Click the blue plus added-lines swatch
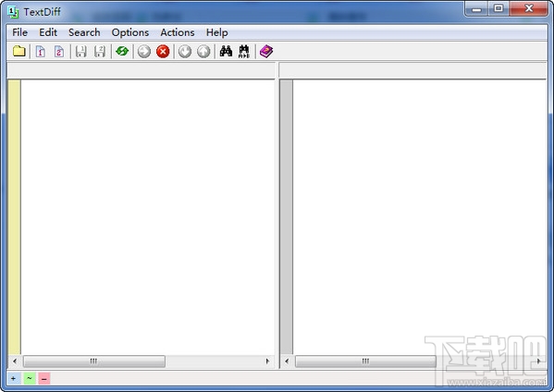 click(x=14, y=378)
